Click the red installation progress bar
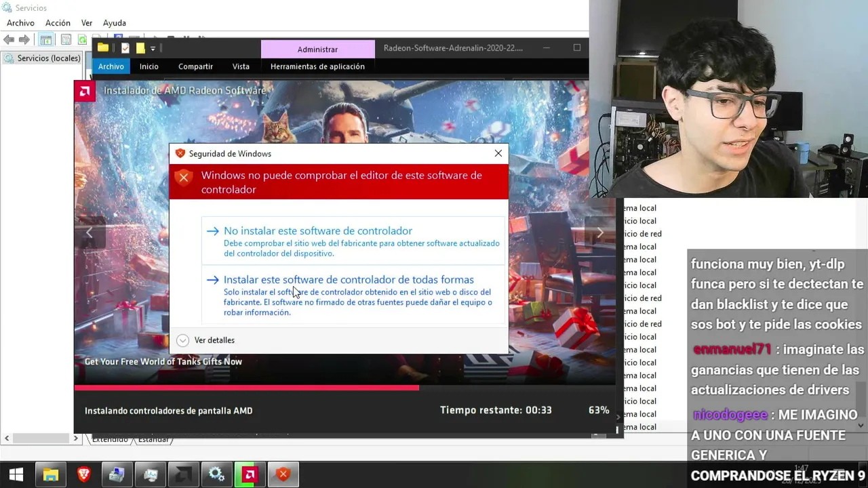 (x=247, y=388)
